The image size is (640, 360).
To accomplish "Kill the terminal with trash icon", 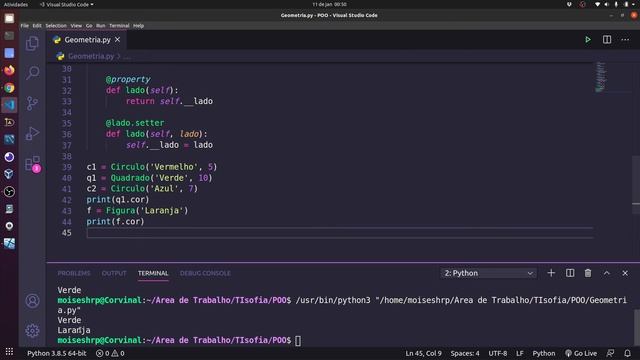I will pos(588,273).
